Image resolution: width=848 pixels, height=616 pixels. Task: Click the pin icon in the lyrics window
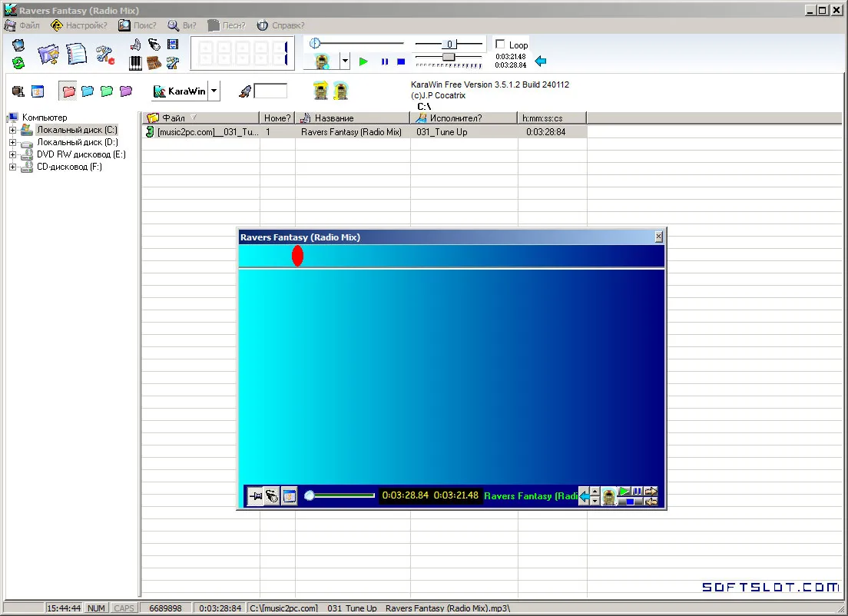tap(255, 495)
